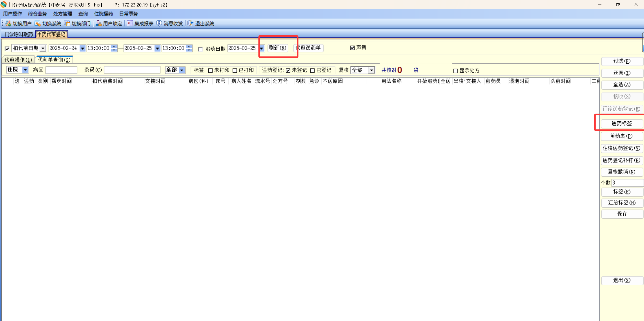Expand the 住院 type dropdown
Image resolution: width=644 pixels, height=321 pixels.
25,70
